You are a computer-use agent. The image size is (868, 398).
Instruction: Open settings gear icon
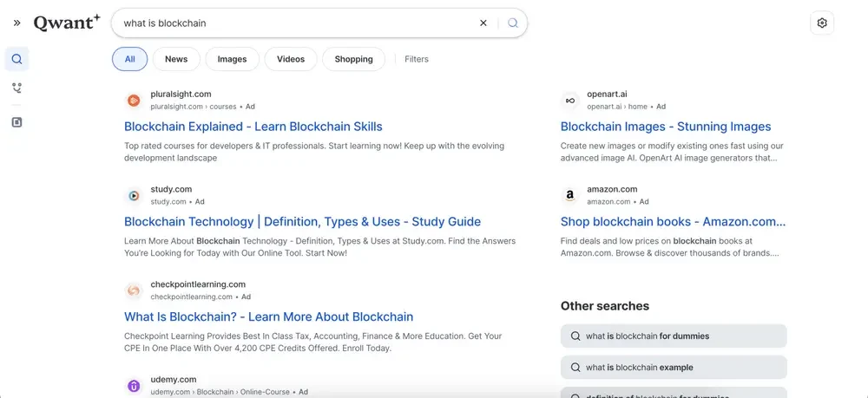[x=822, y=23]
